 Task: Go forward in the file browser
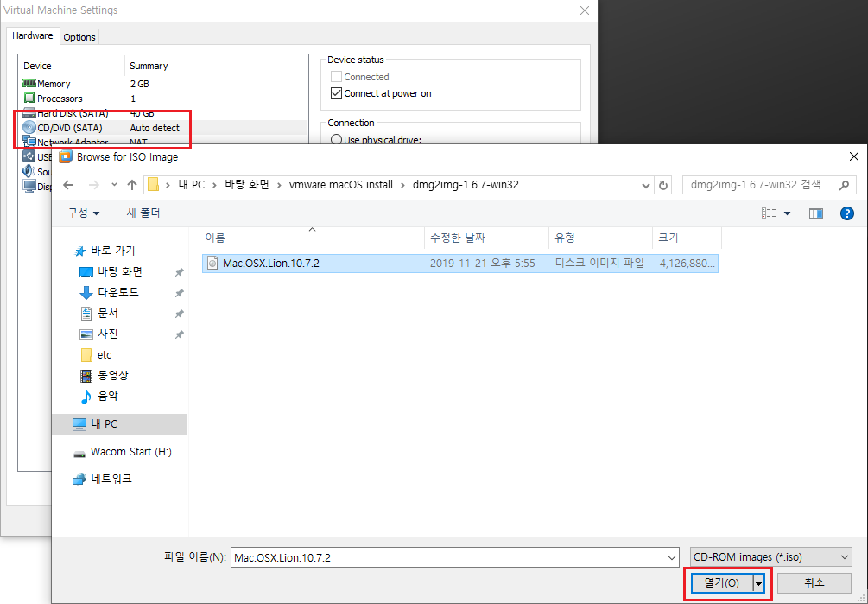pyautogui.click(x=94, y=185)
